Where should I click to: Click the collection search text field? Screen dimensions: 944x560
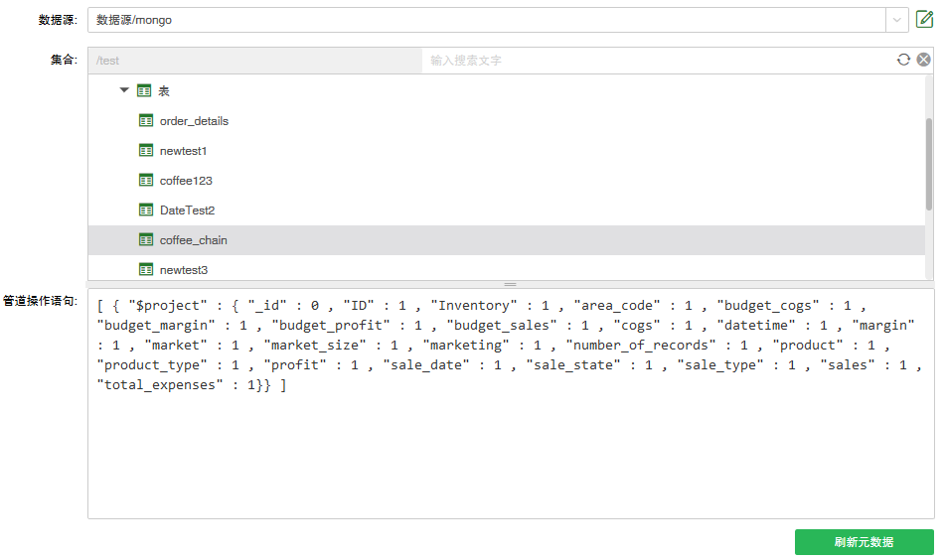point(656,61)
